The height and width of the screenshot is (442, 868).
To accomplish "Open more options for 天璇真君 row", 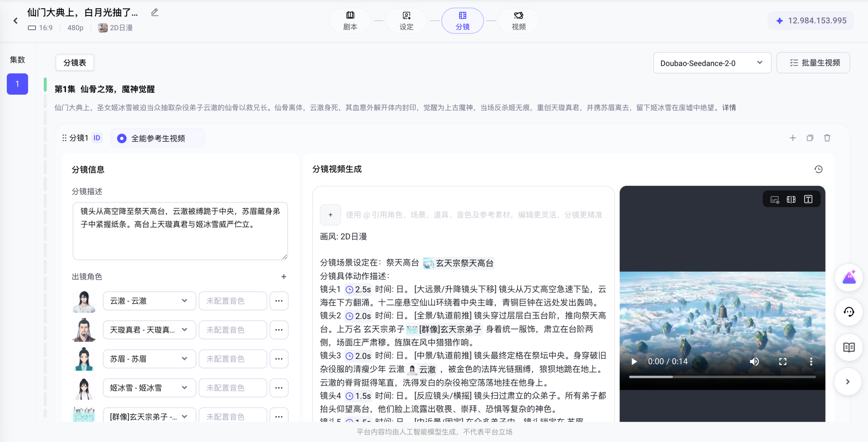I will [279, 330].
